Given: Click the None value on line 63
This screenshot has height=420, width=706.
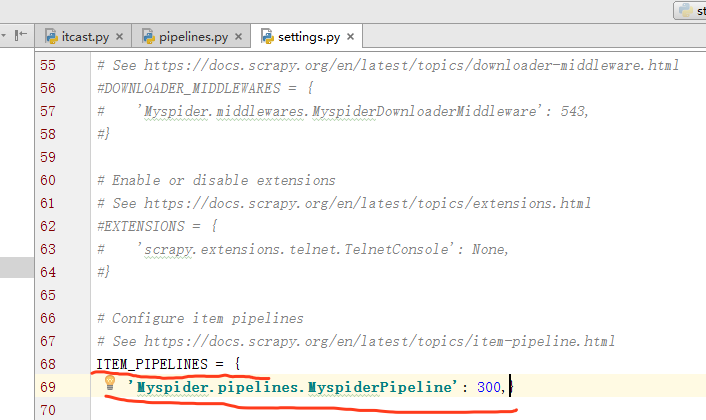Looking at the screenshot, I should coord(488,249).
